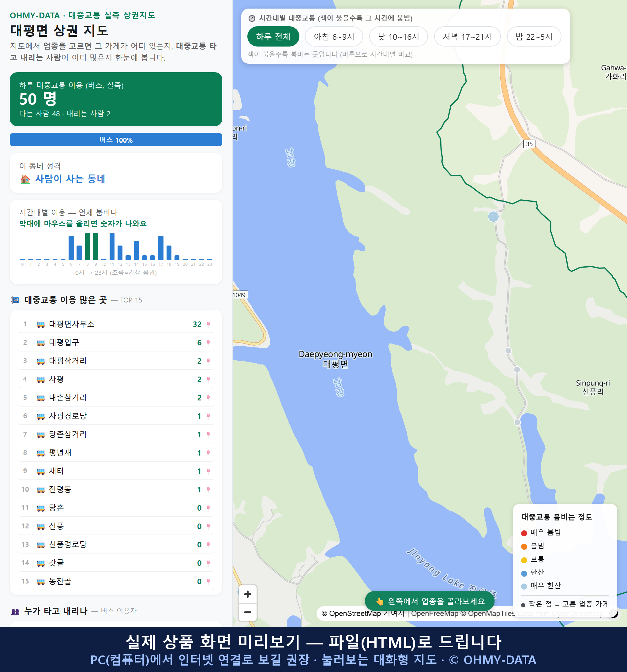
Task: Click the pin icon for 내촌삼거리
Action: (x=208, y=398)
